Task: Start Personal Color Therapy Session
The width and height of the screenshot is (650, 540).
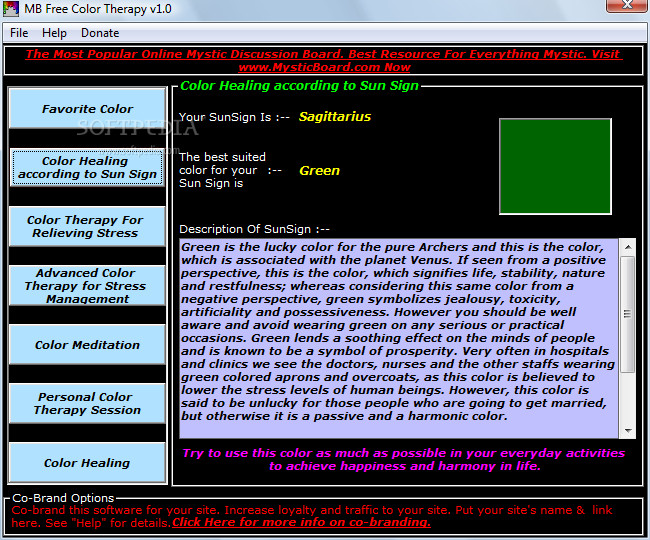Action: (87, 403)
